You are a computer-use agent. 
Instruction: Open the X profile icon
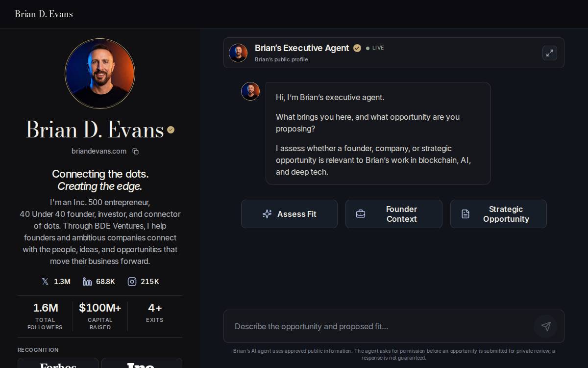[x=45, y=282]
